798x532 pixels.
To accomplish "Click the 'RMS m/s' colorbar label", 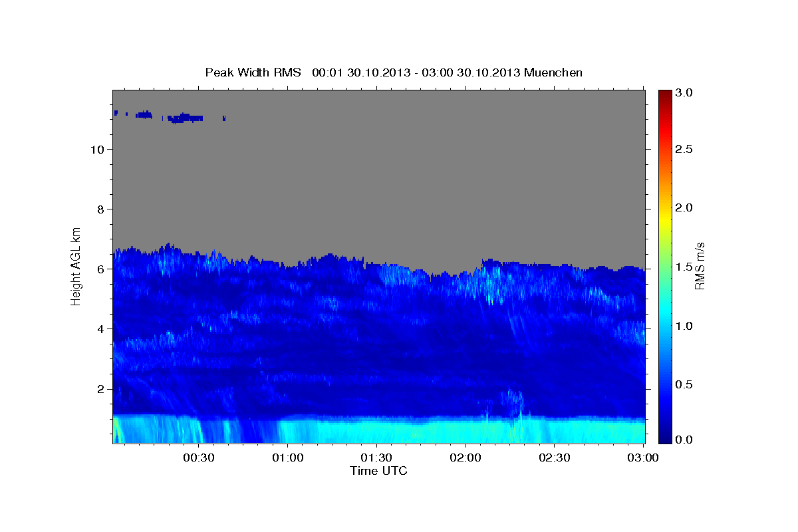I will pos(700,265).
